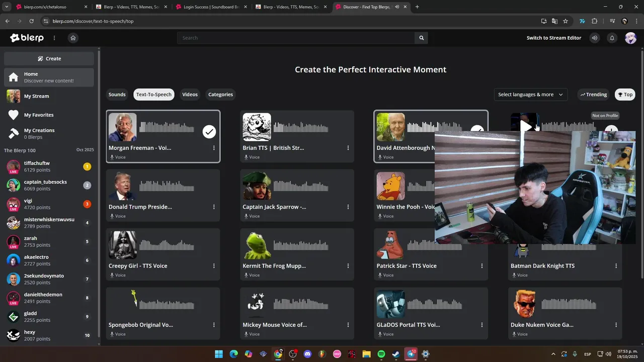
Task: Open hexy leaderboard profile
Action: [x=49, y=336]
